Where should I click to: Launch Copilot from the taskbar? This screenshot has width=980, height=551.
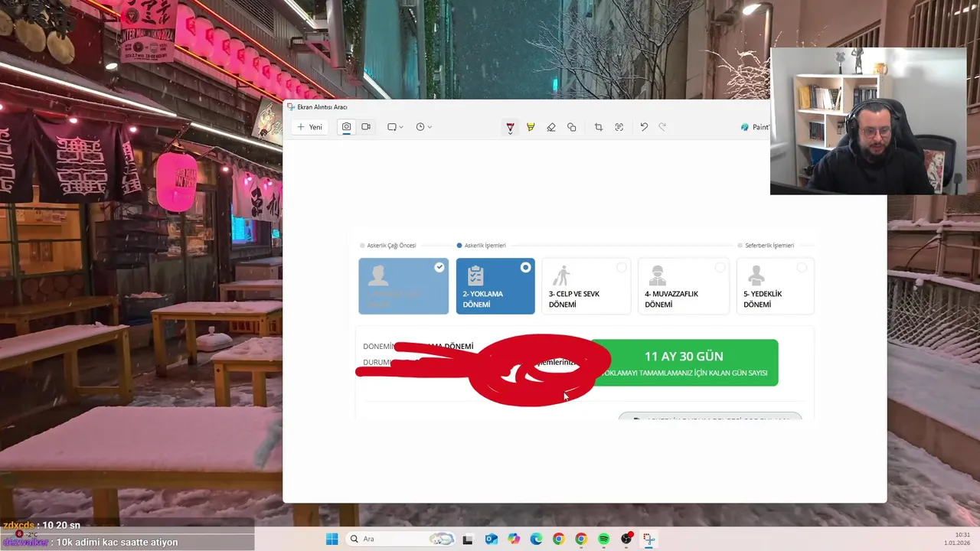pyautogui.click(x=514, y=539)
